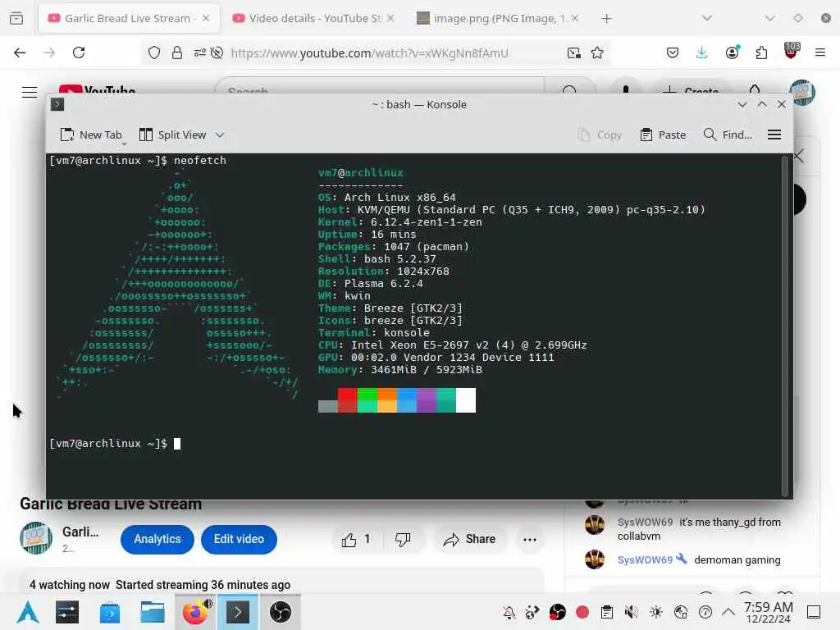This screenshot has height=630, width=840.
Task: Click New Tab in Konsole
Action: pyautogui.click(x=91, y=135)
